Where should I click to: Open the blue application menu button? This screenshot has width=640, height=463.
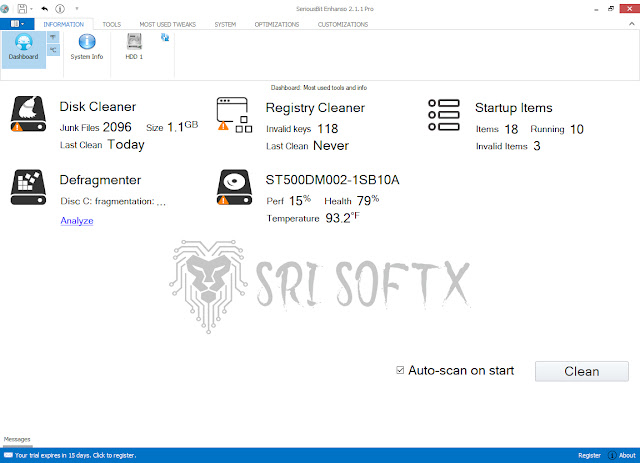(x=17, y=24)
